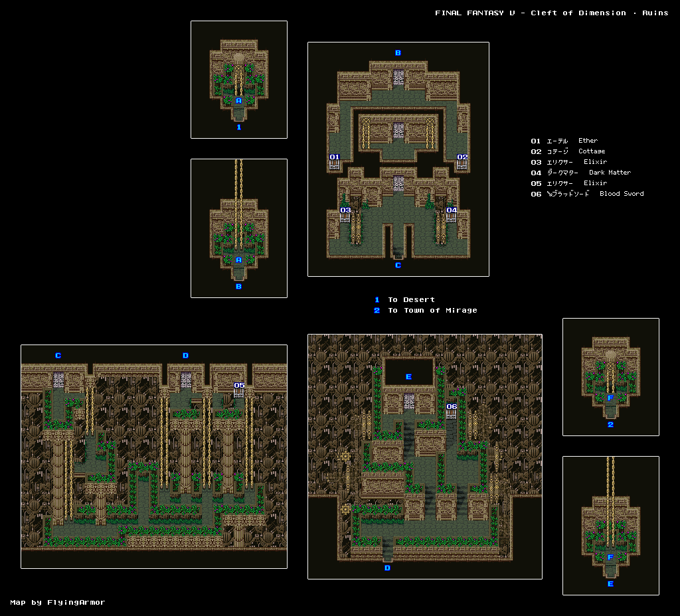This screenshot has height=616, width=680.
Task: Click the 'To Desert' exit legend text
Action: (x=411, y=300)
